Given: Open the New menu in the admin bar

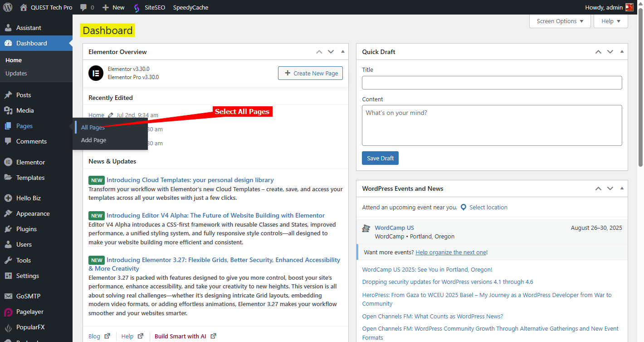Looking at the screenshot, I should tap(113, 7).
